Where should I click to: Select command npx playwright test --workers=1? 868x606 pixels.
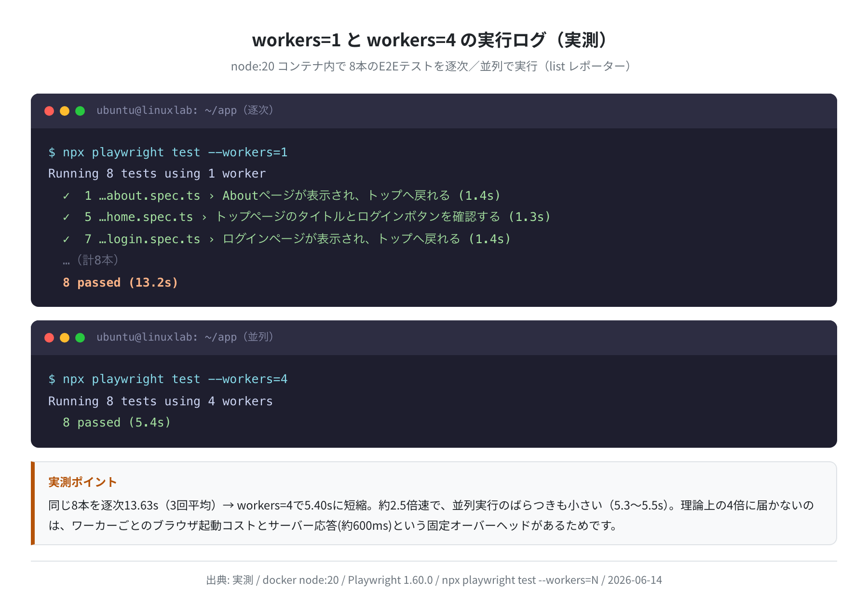pyautogui.click(x=168, y=152)
